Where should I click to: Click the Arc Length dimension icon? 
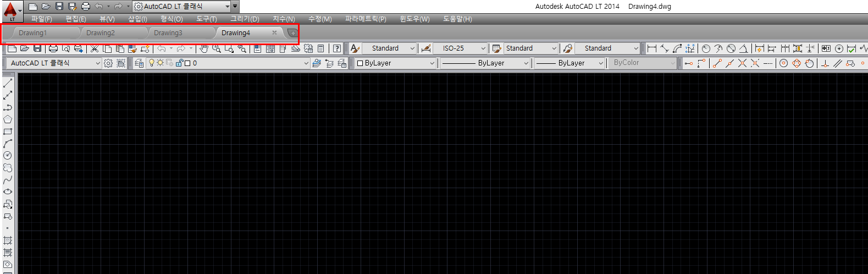pyautogui.click(x=677, y=48)
